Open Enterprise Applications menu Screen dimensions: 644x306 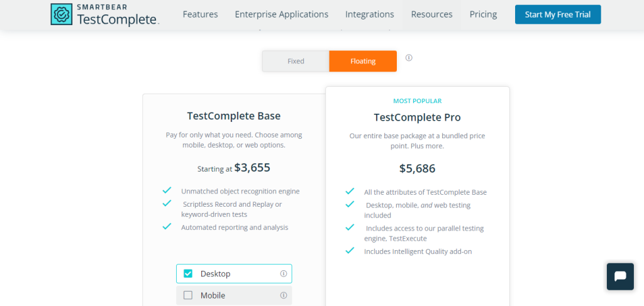pyautogui.click(x=282, y=14)
